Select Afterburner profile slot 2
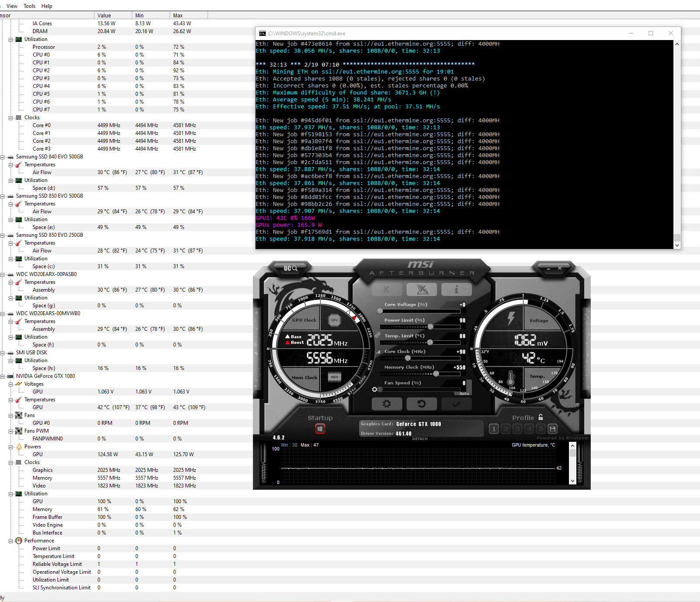The image size is (700, 602). [x=506, y=429]
